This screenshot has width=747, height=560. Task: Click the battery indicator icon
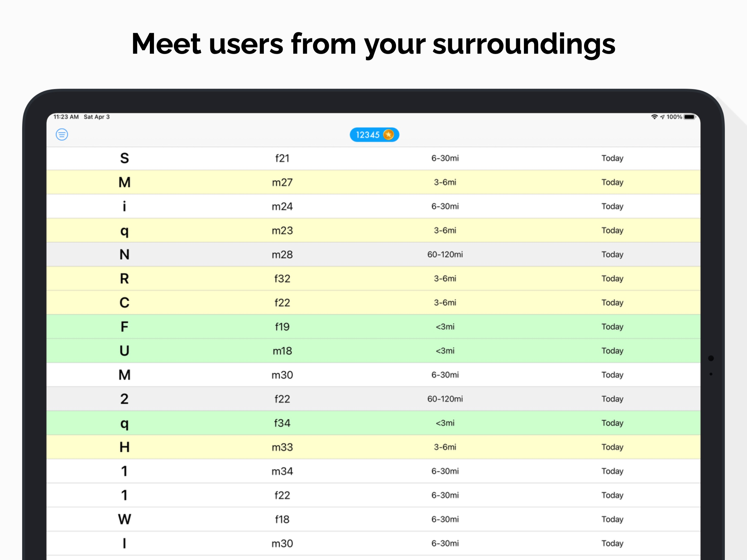coord(689,116)
